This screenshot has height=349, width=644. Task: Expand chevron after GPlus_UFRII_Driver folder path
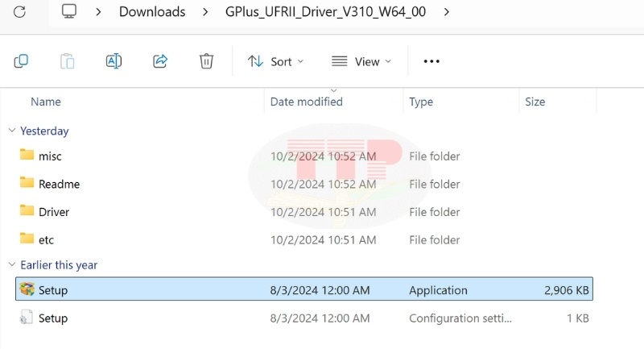[x=447, y=11]
